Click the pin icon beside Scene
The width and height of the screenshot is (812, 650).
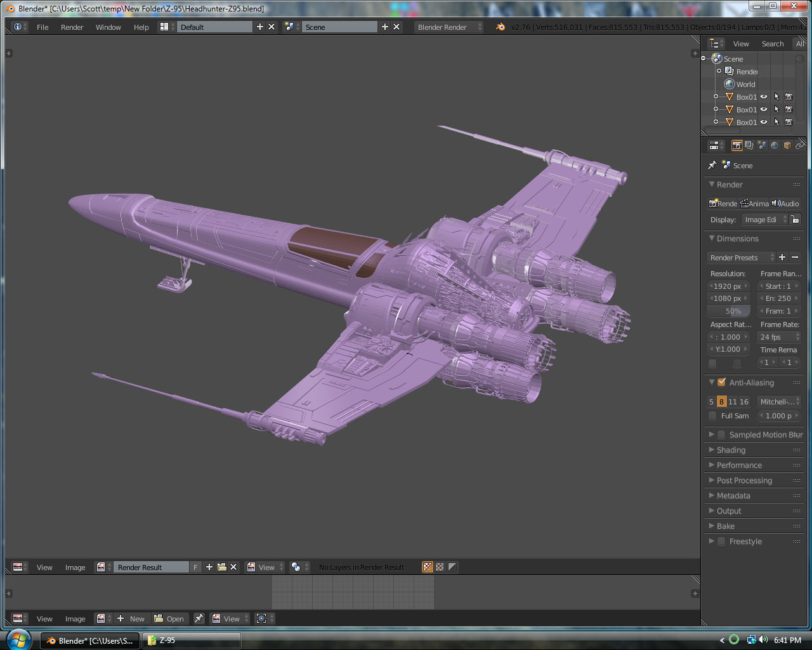[712, 165]
